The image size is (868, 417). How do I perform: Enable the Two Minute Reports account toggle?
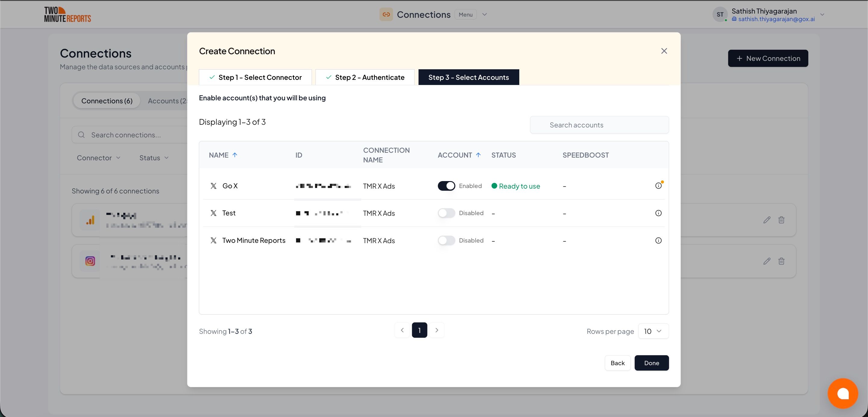[446, 240]
